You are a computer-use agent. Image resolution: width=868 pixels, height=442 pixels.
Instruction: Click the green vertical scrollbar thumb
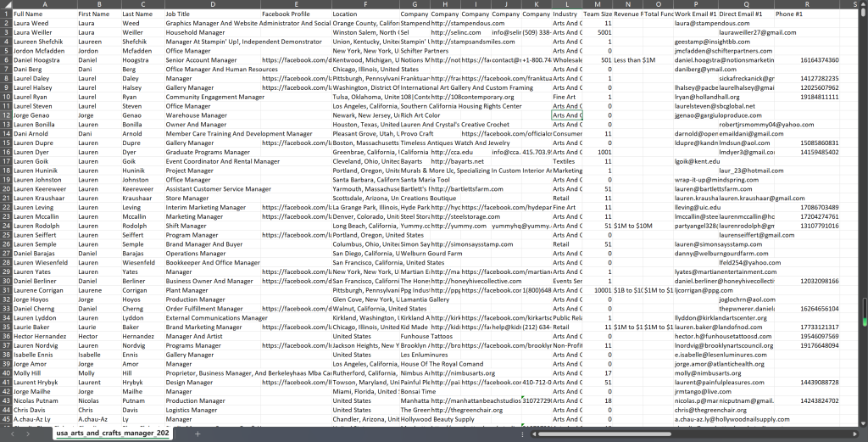coord(864,312)
